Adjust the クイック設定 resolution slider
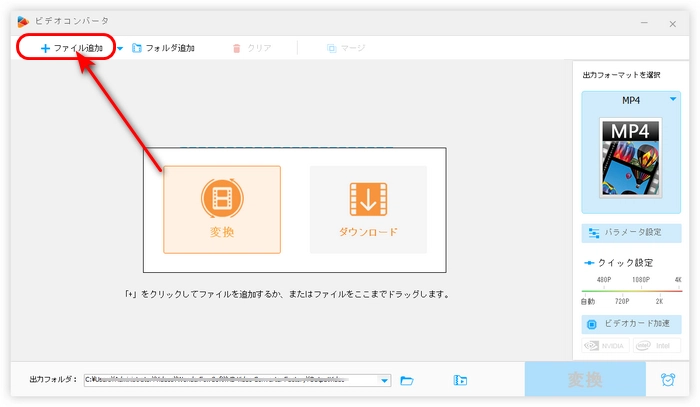This screenshot has width=700, height=407. 631,288
